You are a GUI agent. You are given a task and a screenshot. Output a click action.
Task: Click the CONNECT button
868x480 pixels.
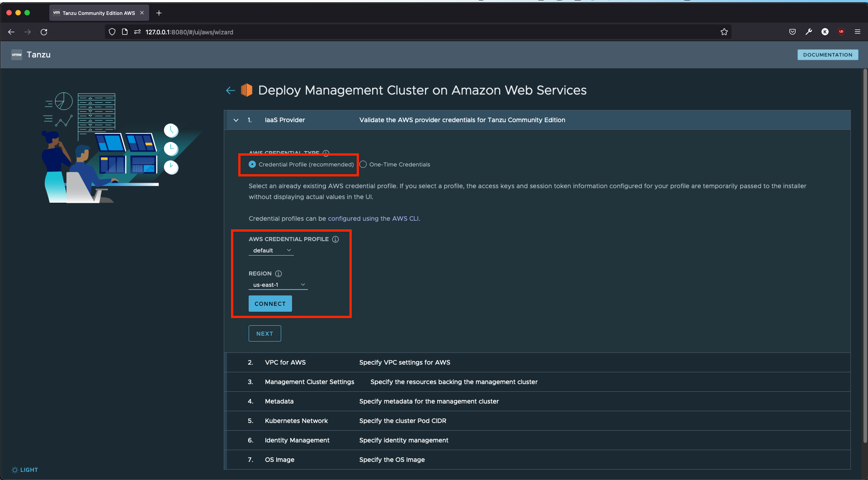coord(270,304)
